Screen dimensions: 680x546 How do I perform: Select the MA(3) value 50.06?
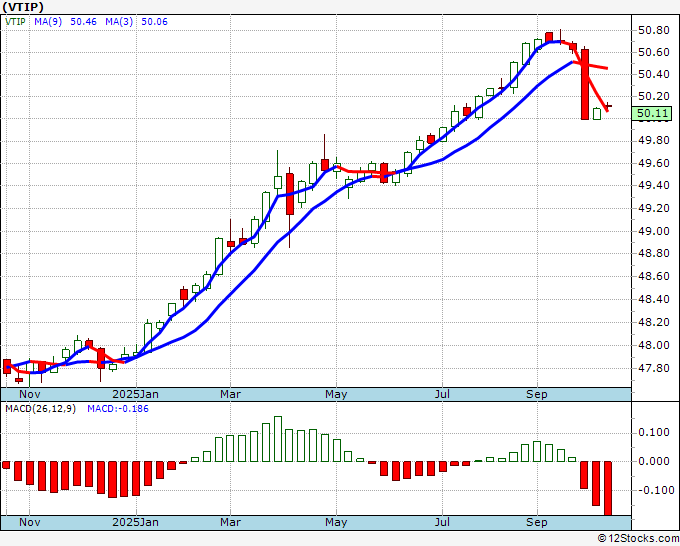pos(154,22)
